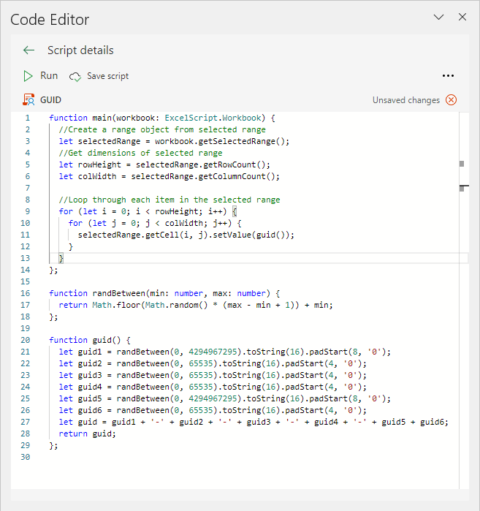
Task: Open the three-dots more options menu
Action: click(x=448, y=76)
